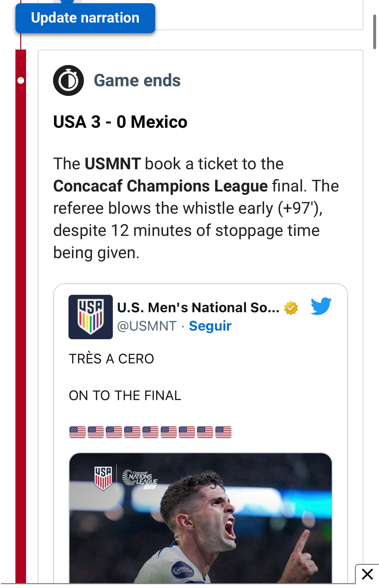Open the U.S. Men's National Soccer profile name
This screenshot has width=379, height=588.
(x=198, y=308)
